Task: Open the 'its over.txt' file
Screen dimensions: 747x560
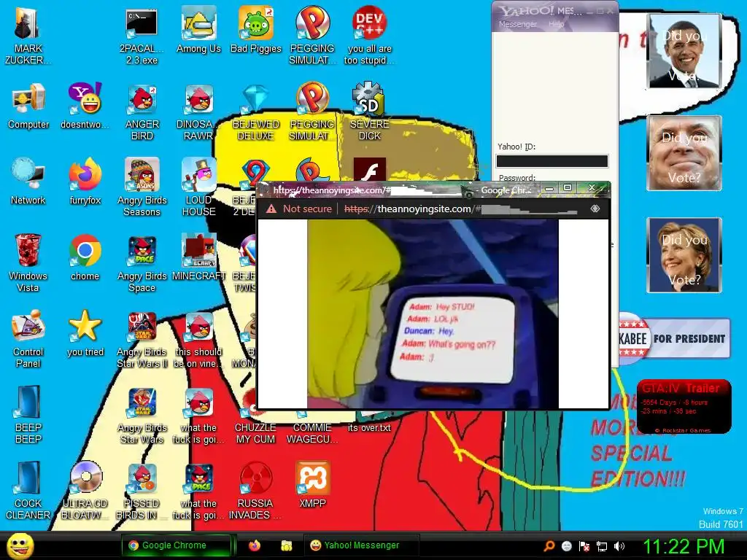Action: (x=369, y=427)
